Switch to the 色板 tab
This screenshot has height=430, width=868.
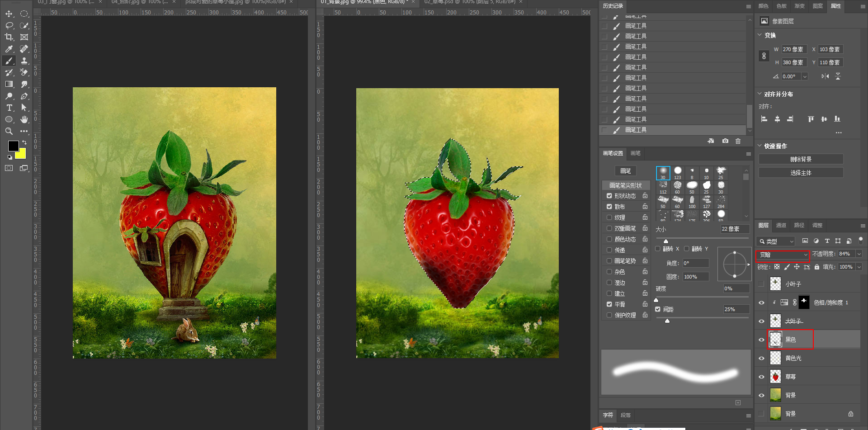click(x=782, y=6)
